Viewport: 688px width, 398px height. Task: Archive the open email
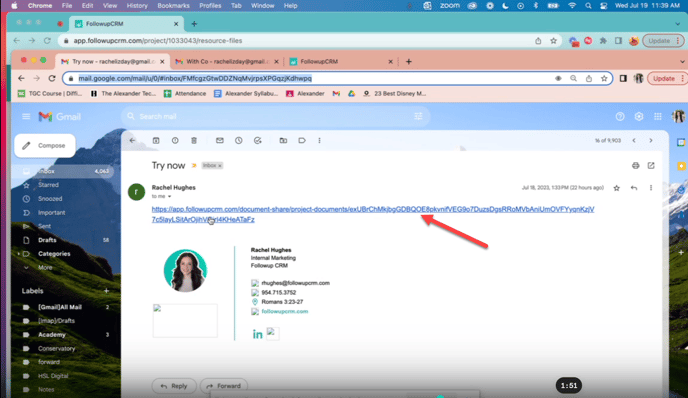[x=156, y=140]
